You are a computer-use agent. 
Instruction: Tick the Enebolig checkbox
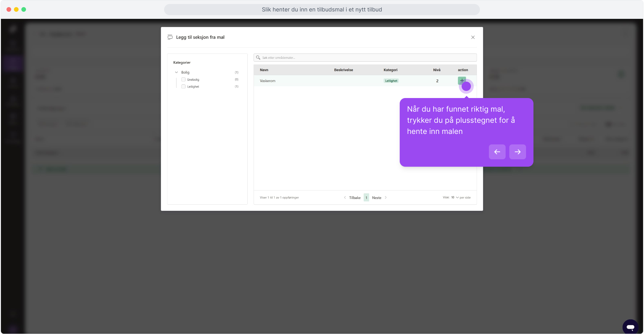183,79
